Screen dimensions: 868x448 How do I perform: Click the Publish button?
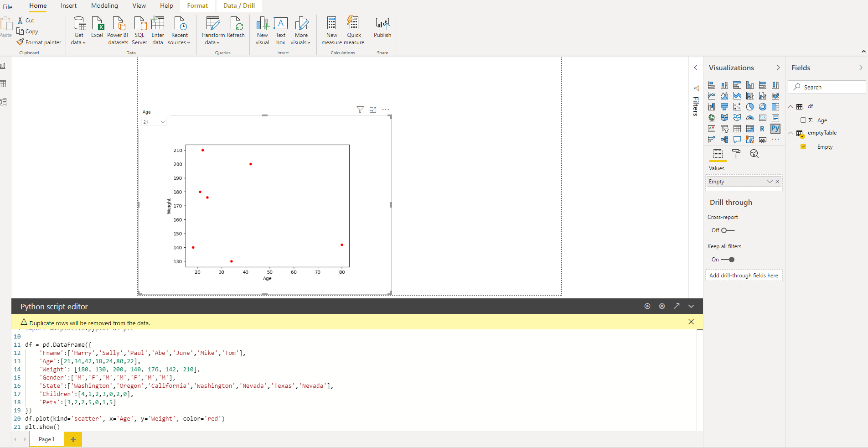382,28
